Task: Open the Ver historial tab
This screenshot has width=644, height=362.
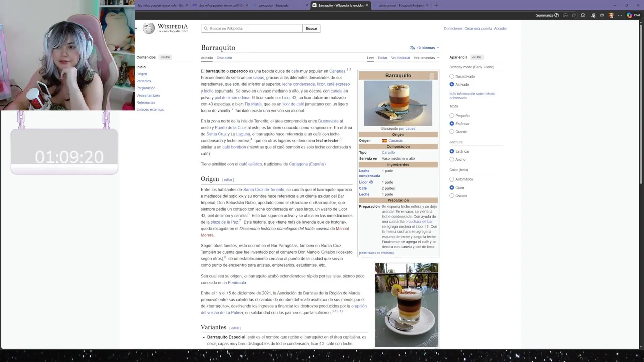Action: pyautogui.click(x=400, y=58)
